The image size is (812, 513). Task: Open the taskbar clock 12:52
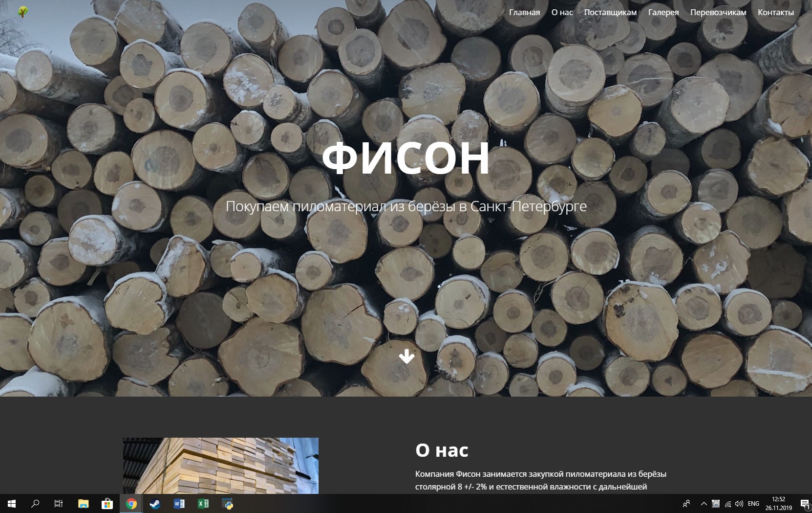[x=779, y=503]
